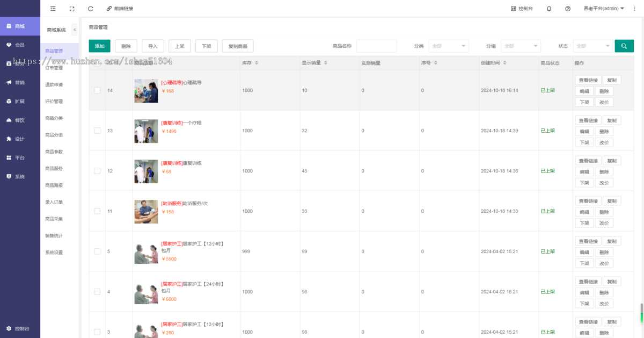The height and width of the screenshot is (338, 644).
Task: Open the 扩展 section in the left sidebar
Action: (20, 102)
